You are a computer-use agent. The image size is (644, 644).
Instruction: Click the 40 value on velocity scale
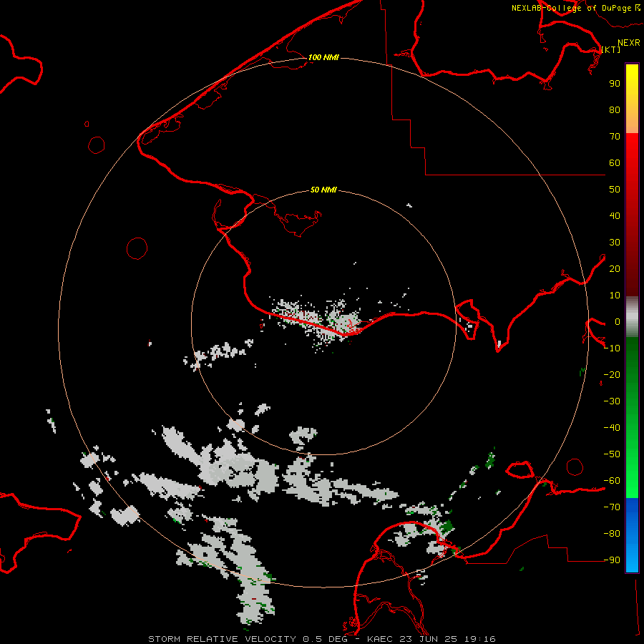click(x=615, y=215)
